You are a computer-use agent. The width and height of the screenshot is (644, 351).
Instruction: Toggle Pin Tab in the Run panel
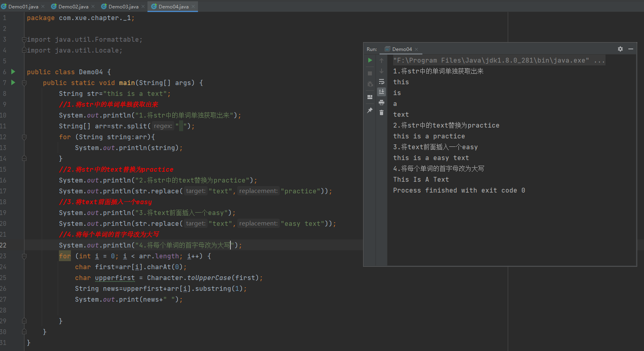370,110
